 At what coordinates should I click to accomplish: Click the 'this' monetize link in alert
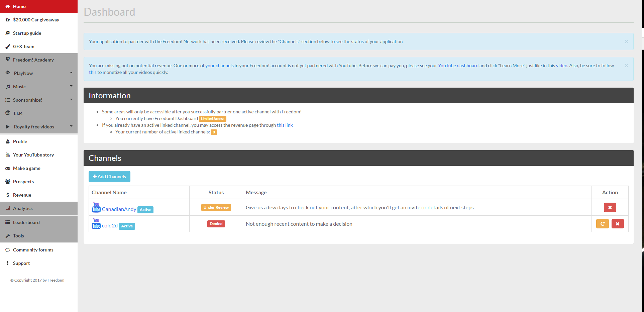[x=93, y=72]
